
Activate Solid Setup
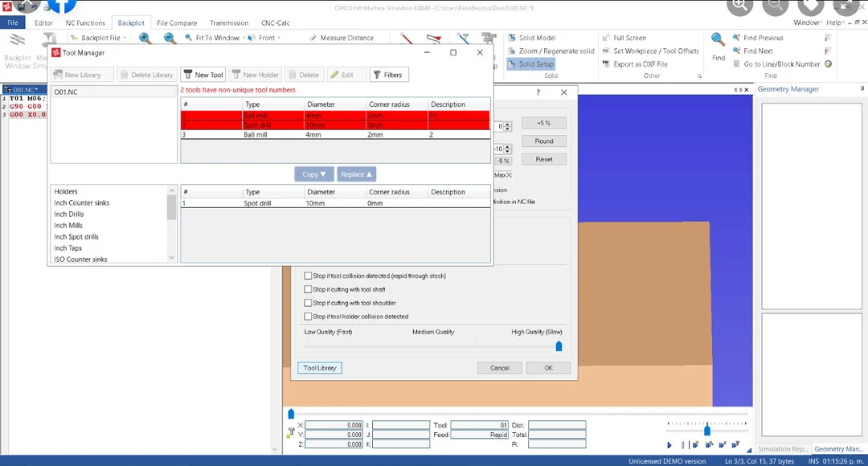(531, 63)
